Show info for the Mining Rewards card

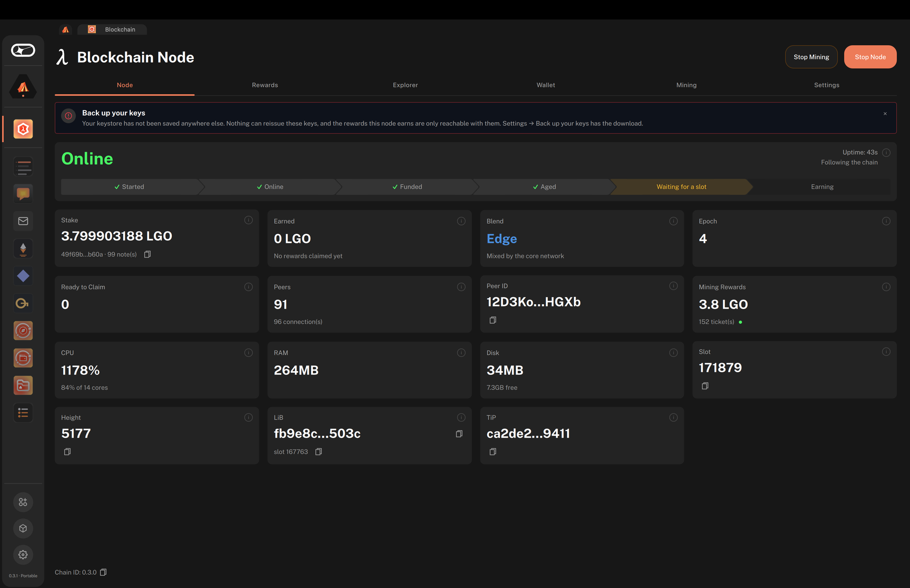pyautogui.click(x=886, y=287)
